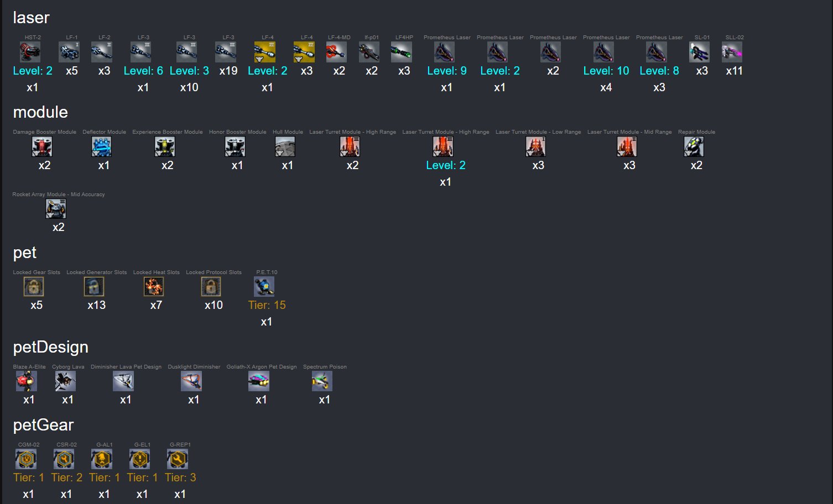Click the "Rocket Array Module - Mid Accuracy" label
833x504 pixels.
click(59, 195)
